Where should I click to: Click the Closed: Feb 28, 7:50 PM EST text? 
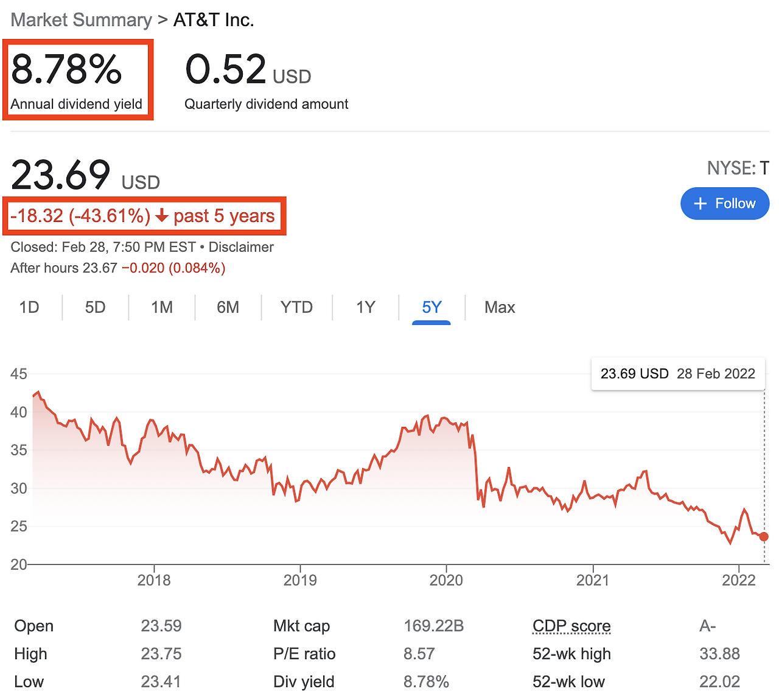pyautogui.click(x=103, y=247)
